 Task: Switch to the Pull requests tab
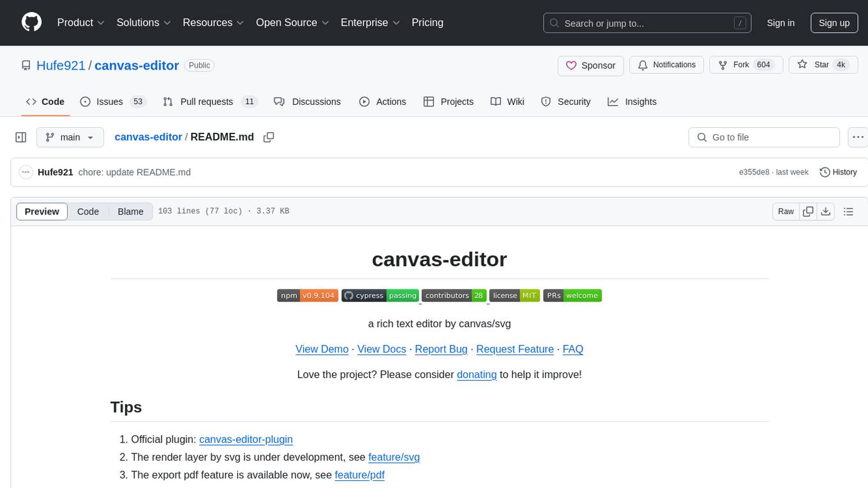coord(210,102)
